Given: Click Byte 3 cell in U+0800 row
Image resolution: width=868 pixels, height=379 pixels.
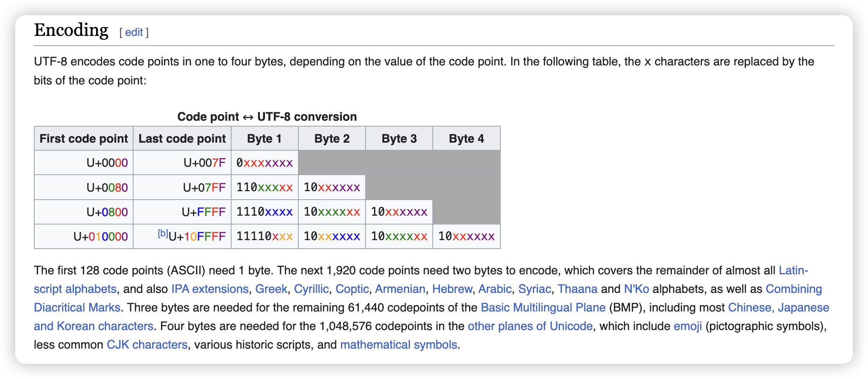Looking at the screenshot, I should pyautogui.click(x=399, y=212).
